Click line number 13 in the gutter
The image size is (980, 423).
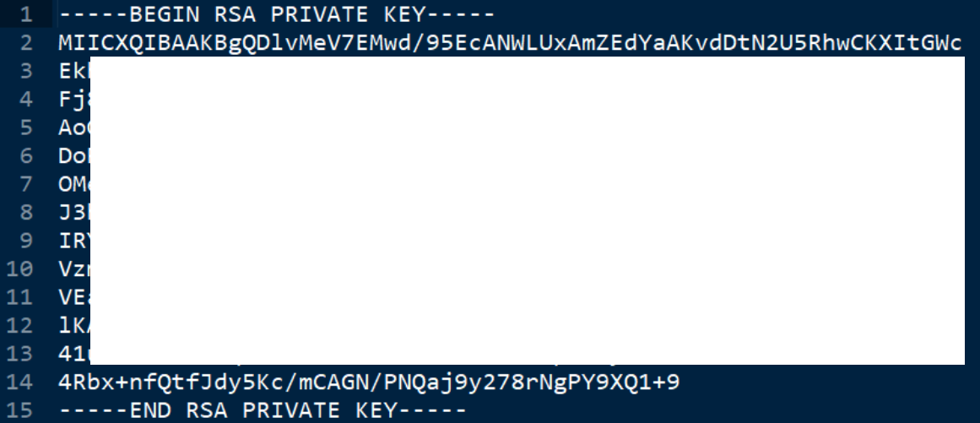19,355
